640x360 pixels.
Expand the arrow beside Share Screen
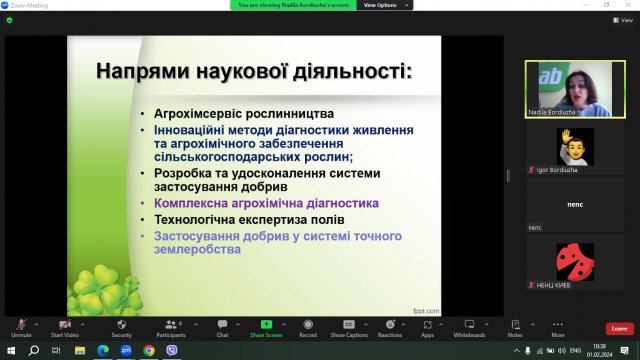point(284,324)
